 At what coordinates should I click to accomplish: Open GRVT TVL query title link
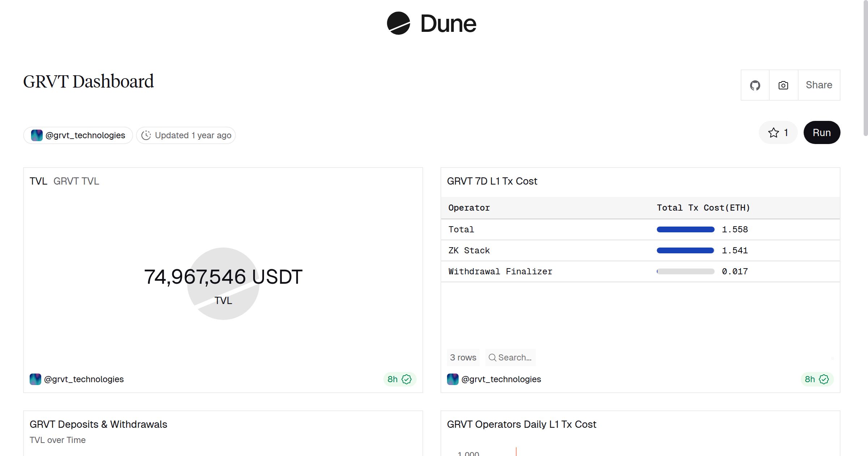tap(76, 181)
